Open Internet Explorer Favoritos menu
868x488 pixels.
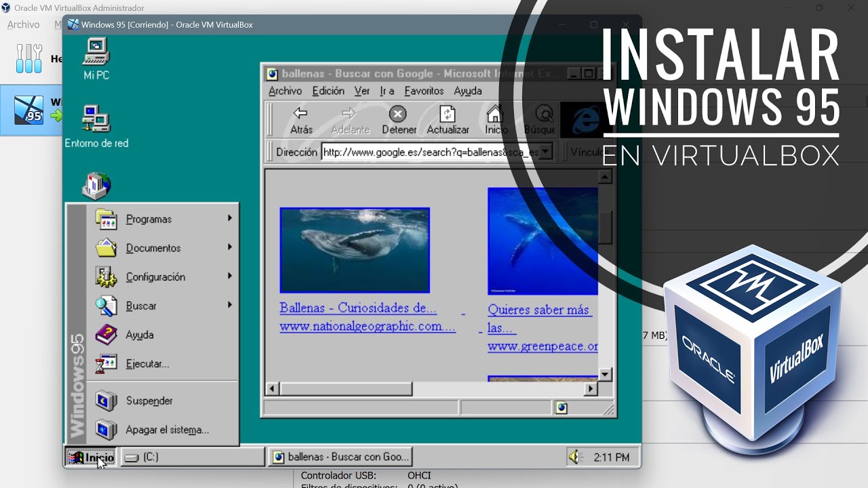[x=424, y=91]
